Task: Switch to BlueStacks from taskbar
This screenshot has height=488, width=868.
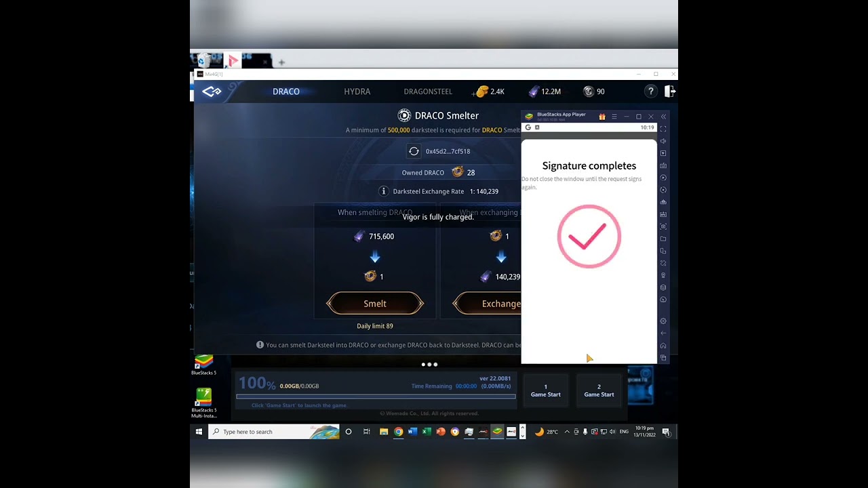Action: click(497, 432)
